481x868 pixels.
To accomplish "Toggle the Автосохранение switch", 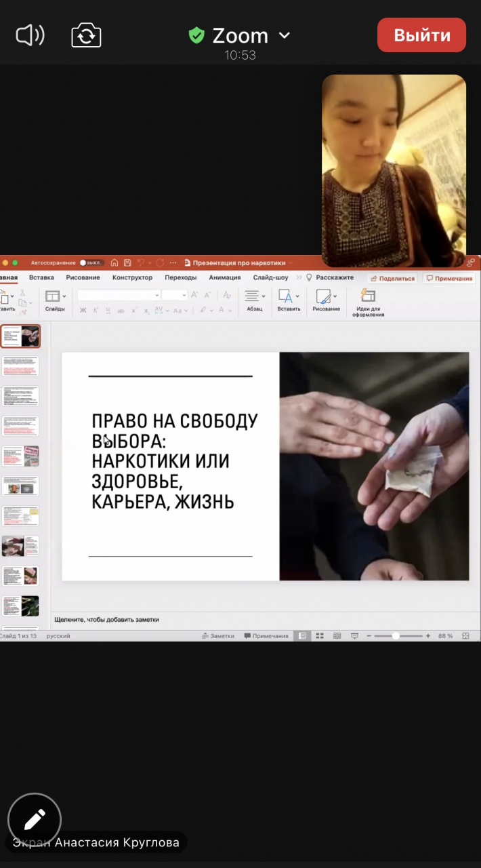I will [x=91, y=262].
